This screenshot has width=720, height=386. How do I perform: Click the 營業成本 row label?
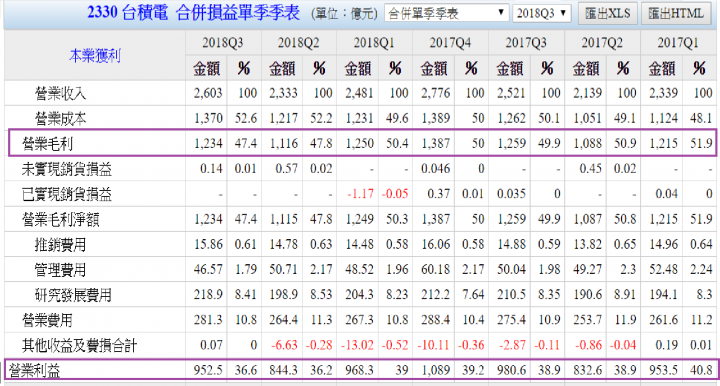[x=60, y=119]
